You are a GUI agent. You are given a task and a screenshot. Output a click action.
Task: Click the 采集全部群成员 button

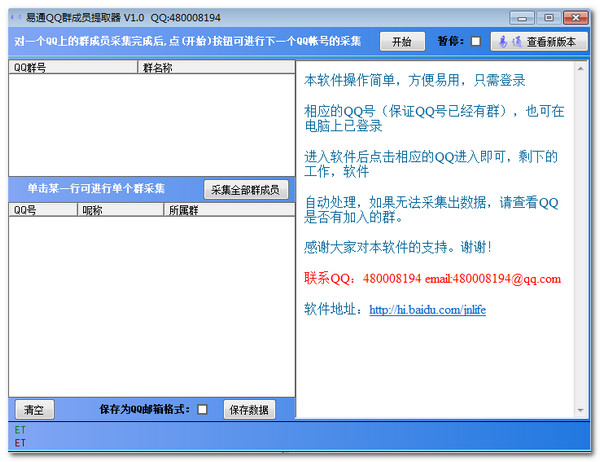[x=246, y=189]
